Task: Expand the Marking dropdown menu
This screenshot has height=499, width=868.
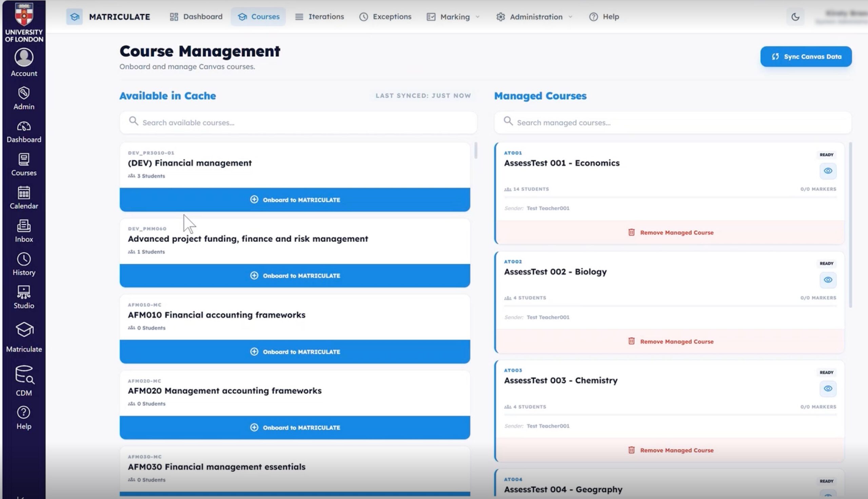Action: tap(453, 16)
